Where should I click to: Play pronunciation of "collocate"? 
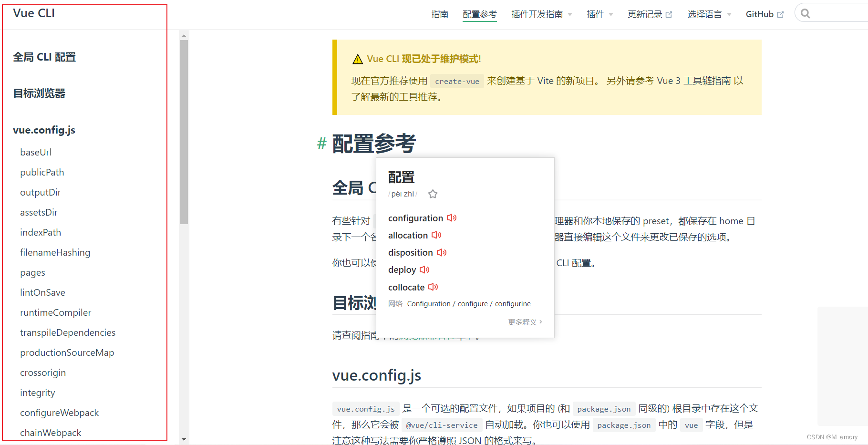coord(433,287)
